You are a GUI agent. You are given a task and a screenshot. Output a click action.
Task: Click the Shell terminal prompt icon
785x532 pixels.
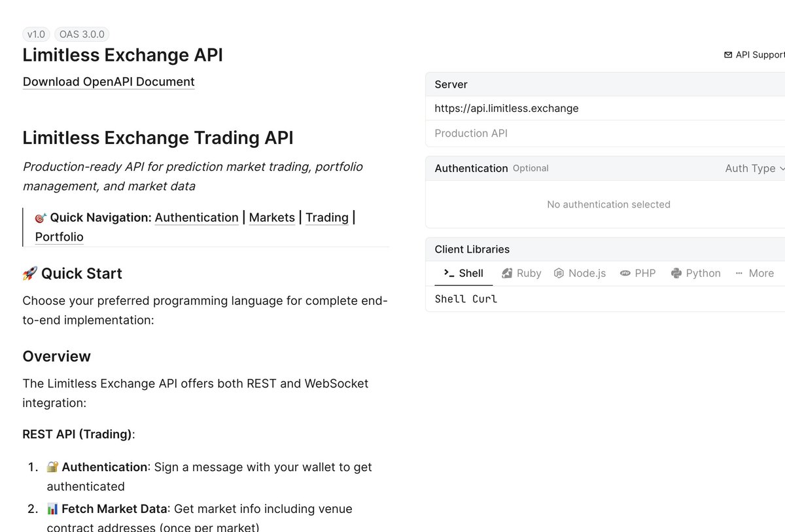coord(449,273)
